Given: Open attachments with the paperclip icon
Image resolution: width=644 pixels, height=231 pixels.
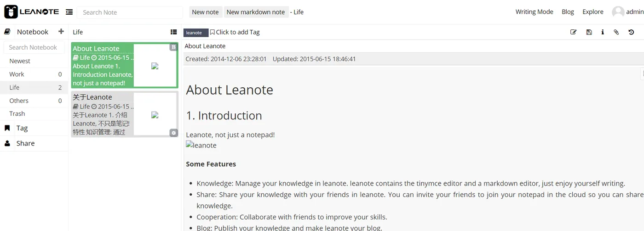Looking at the screenshot, I should [x=616, y=32].
